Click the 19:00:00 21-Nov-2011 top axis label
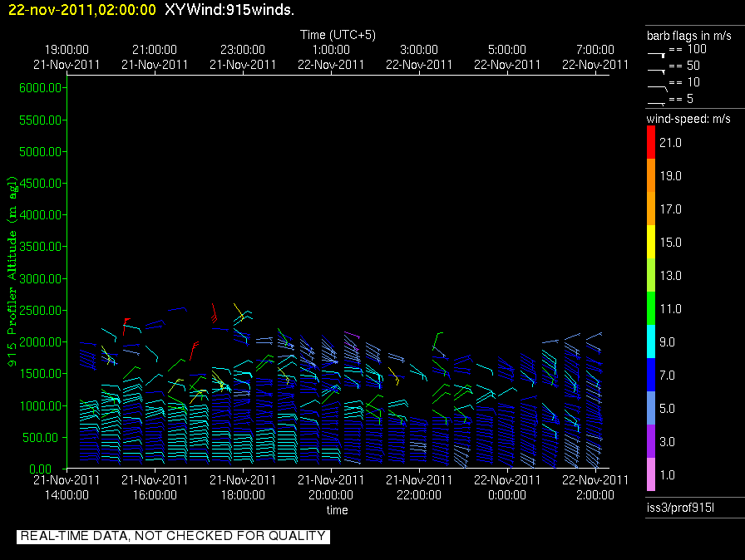745x560 pixels. [67, 57]
